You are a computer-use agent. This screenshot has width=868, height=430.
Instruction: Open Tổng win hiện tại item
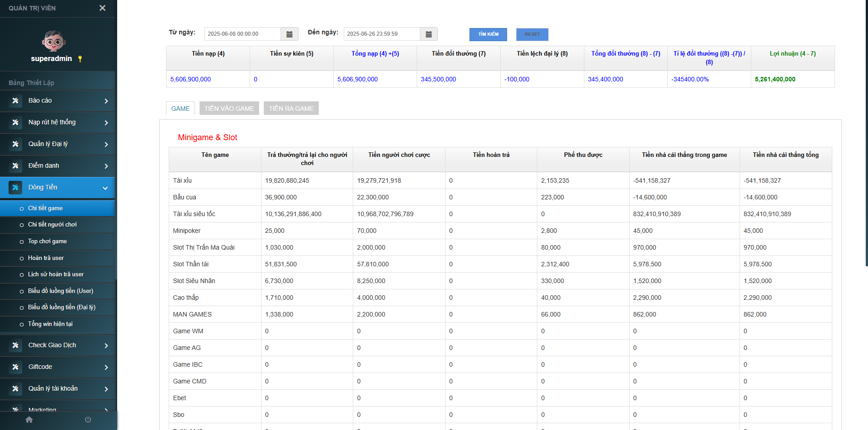point(57,324)
